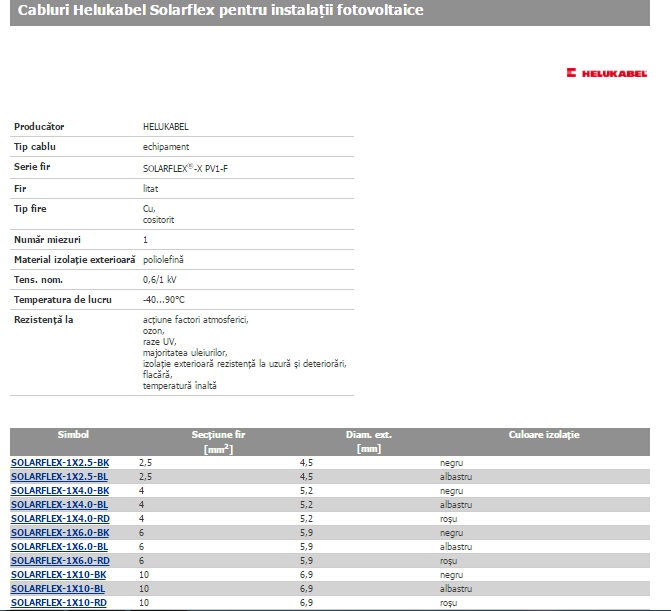Click color roșu in SOLARFLEX-1X4.0-RD row
Viewport: 671px width, 611px height.
(x=448, y=519)
